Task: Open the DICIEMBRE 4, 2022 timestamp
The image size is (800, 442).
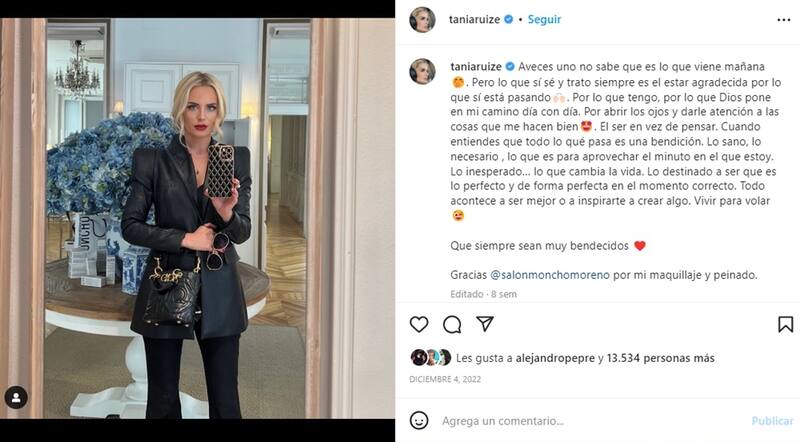Action: [445, 379]
